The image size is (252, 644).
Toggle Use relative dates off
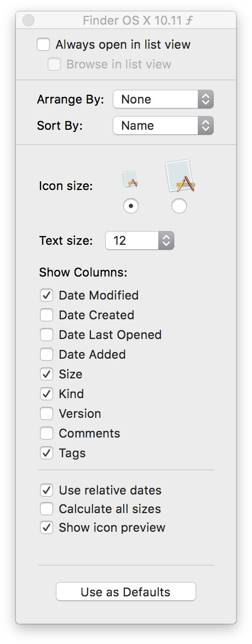[47, 491]
